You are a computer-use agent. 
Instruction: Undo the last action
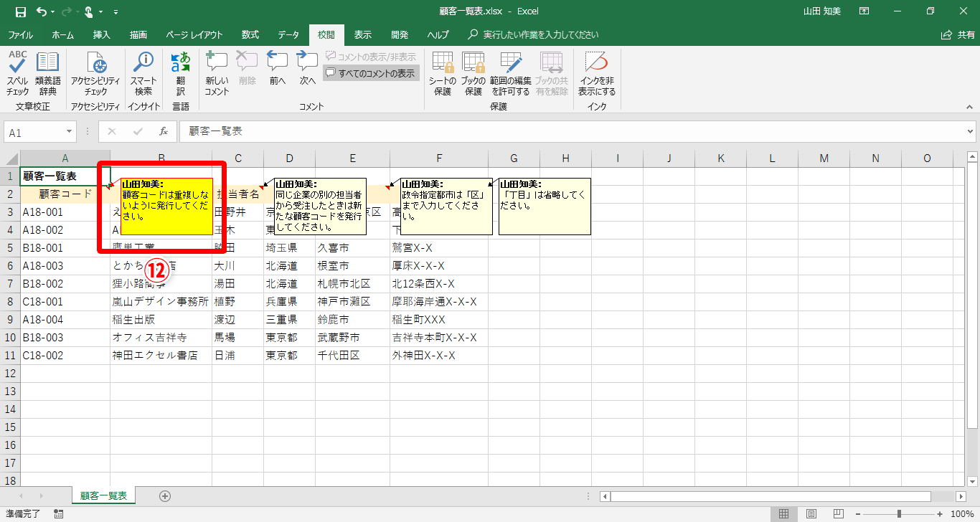point(42,11)
